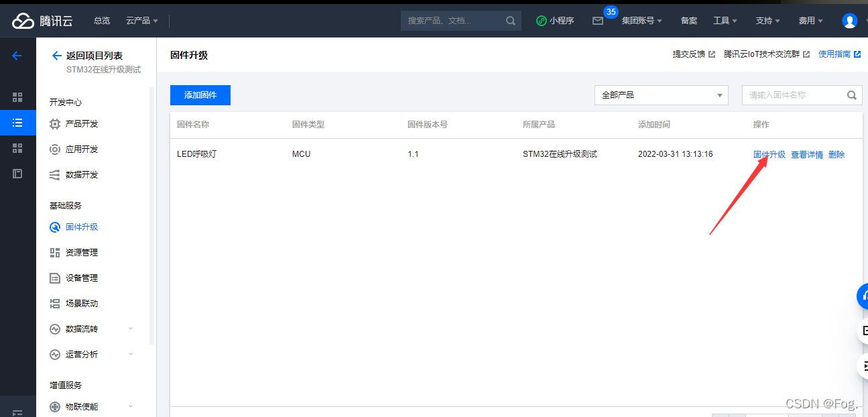
Task: Click the 设备管理 icon
Action: (x=55, y=278)
